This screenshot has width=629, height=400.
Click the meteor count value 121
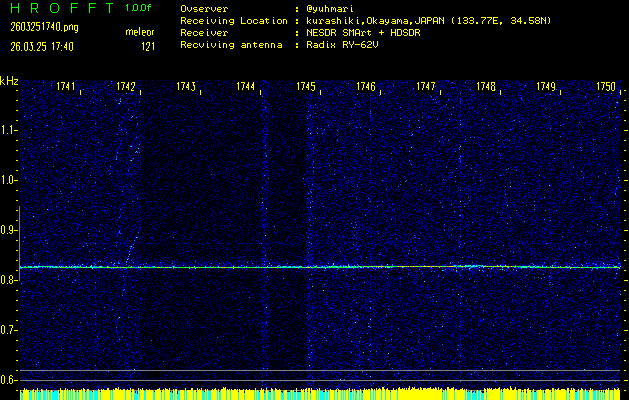(147, 46)
